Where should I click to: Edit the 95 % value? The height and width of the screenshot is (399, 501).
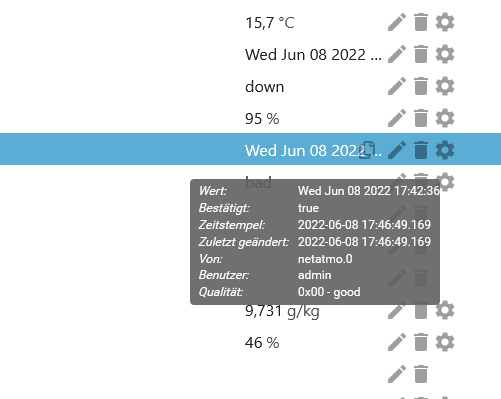(x=397, y=118)
